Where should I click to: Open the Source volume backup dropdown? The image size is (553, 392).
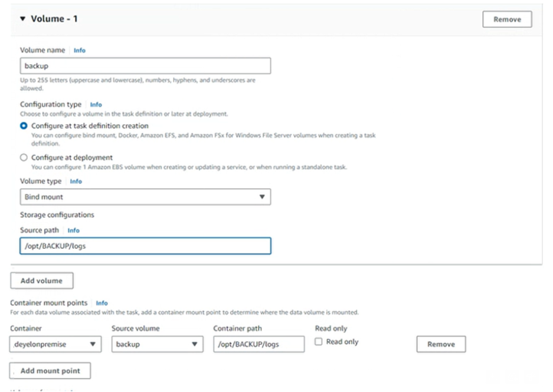pyautogui.click(x=157, y=344)
